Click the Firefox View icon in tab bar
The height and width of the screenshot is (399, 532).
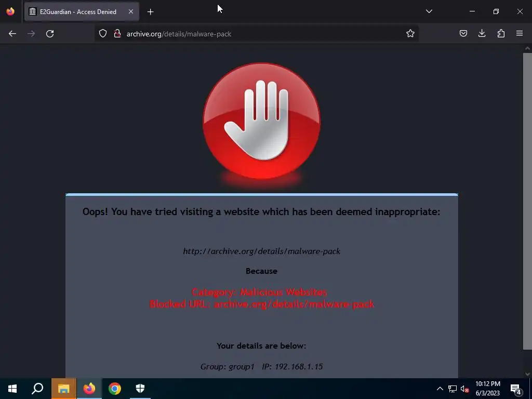(x=10, y=11)
